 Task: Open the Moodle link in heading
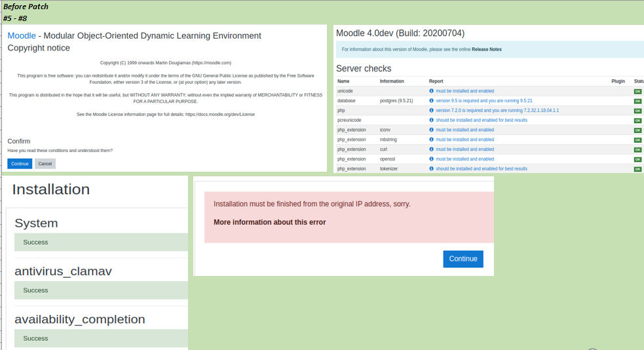[22, 36]
